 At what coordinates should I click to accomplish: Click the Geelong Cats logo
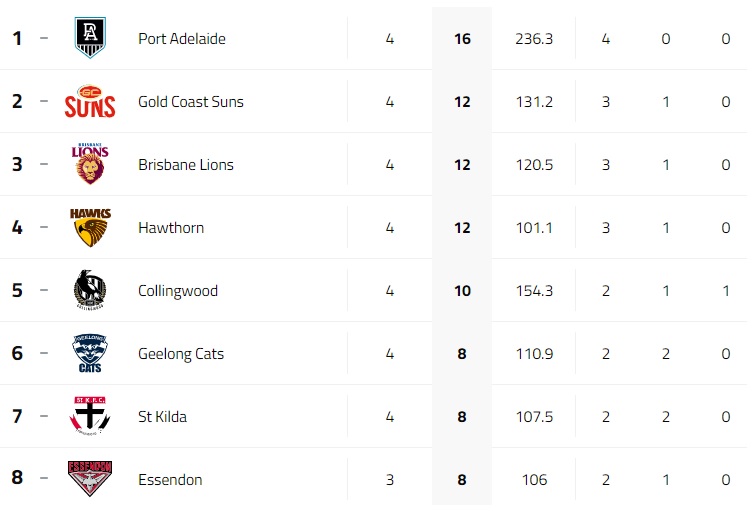pyautogui.click(x=90, y=354)
